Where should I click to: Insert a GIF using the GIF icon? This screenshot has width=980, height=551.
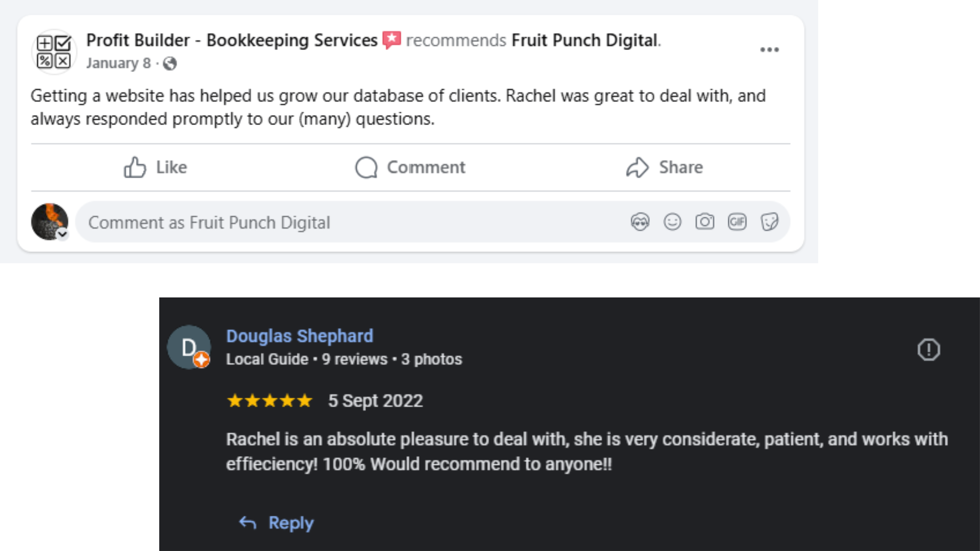tap(737, 222)
